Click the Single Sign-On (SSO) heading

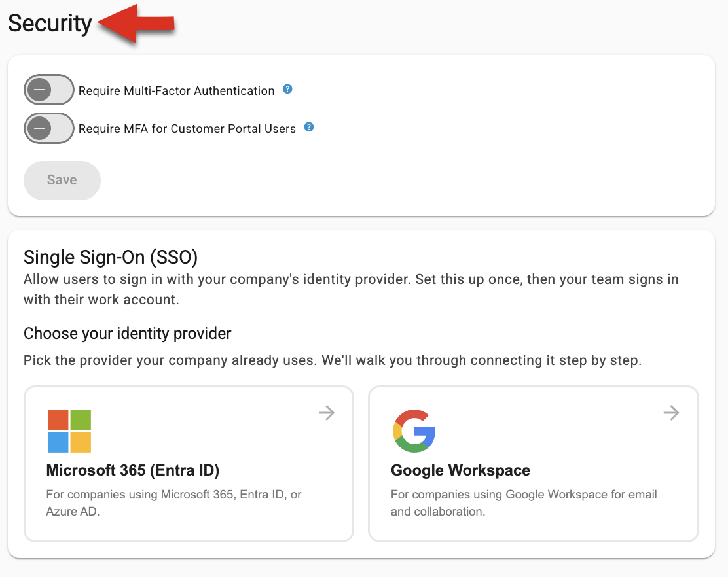[x=111, y=257]
